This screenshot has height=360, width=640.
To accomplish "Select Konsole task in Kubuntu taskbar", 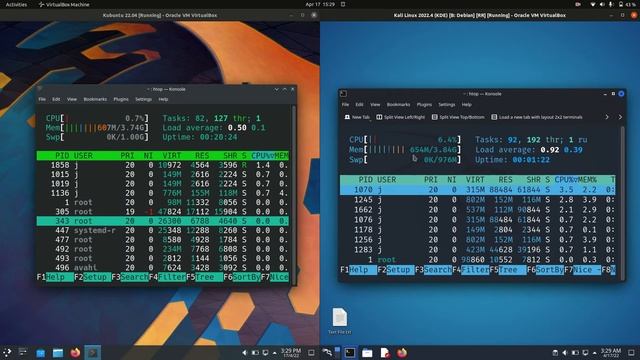I will pyautogui.click(x=93, y=353).
